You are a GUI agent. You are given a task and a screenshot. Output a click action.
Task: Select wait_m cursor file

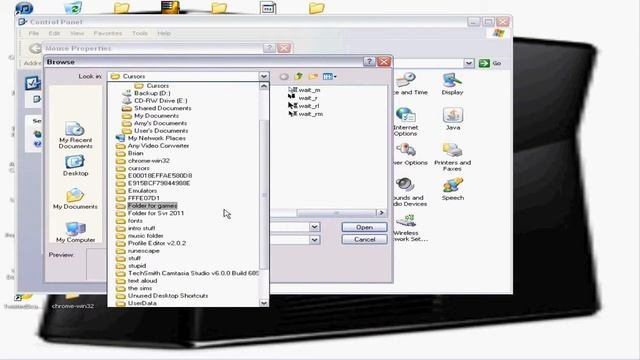tap(304, 90)
